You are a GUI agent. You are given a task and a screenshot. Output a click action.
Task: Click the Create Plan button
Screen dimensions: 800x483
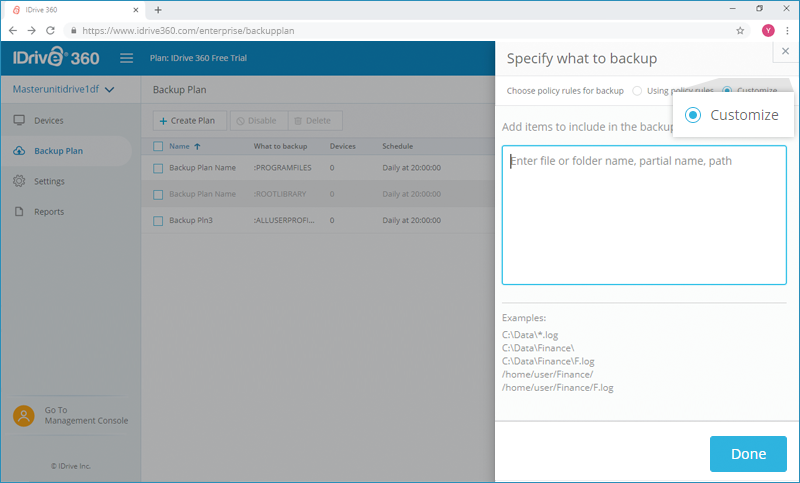tap(189, 121)
